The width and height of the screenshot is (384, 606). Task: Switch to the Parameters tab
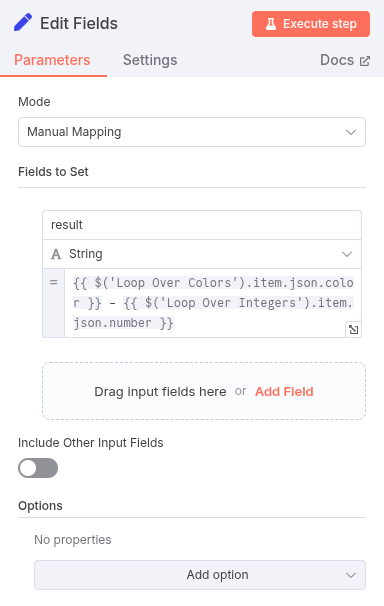coord(52,60)
